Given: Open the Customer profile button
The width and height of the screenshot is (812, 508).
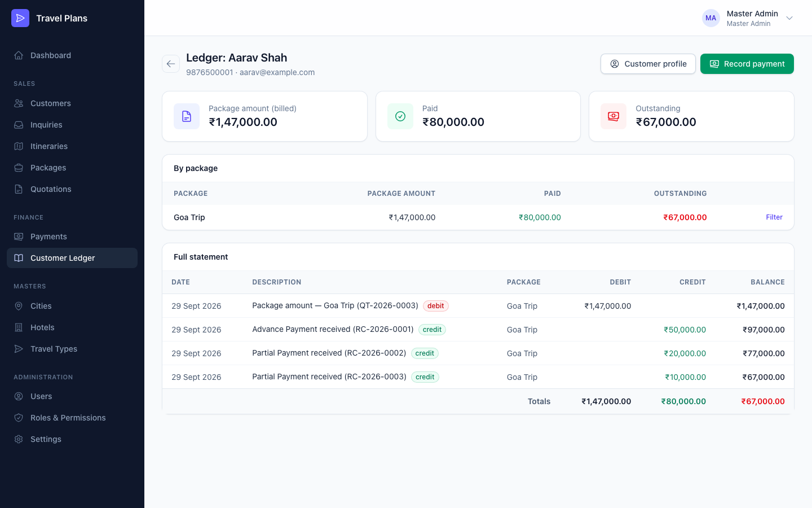Looking at the screenshot, I should (648, 64).
